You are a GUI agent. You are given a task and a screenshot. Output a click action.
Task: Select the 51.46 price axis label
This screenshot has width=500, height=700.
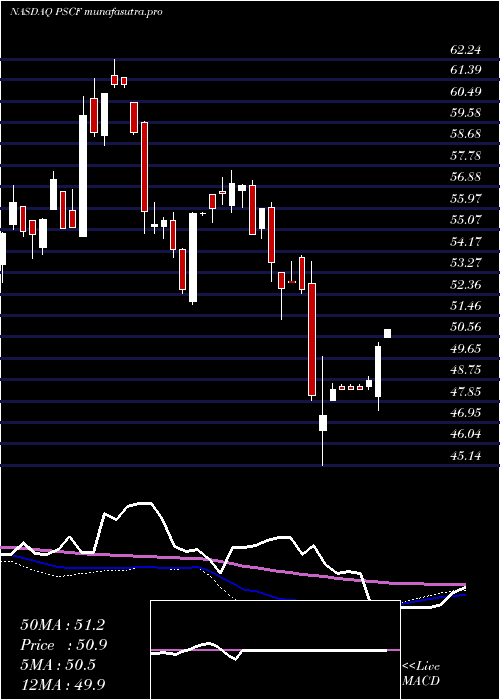click(x=466, y=306)
